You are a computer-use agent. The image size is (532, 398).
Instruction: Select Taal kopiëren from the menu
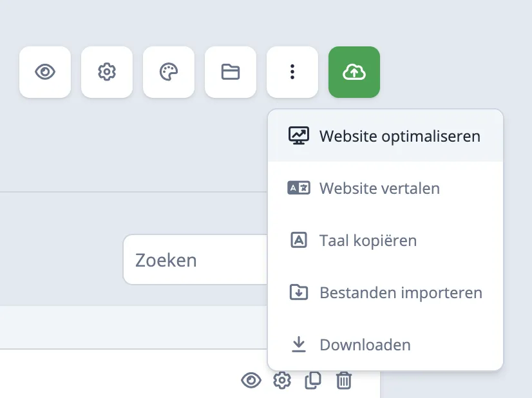point(368,240)
